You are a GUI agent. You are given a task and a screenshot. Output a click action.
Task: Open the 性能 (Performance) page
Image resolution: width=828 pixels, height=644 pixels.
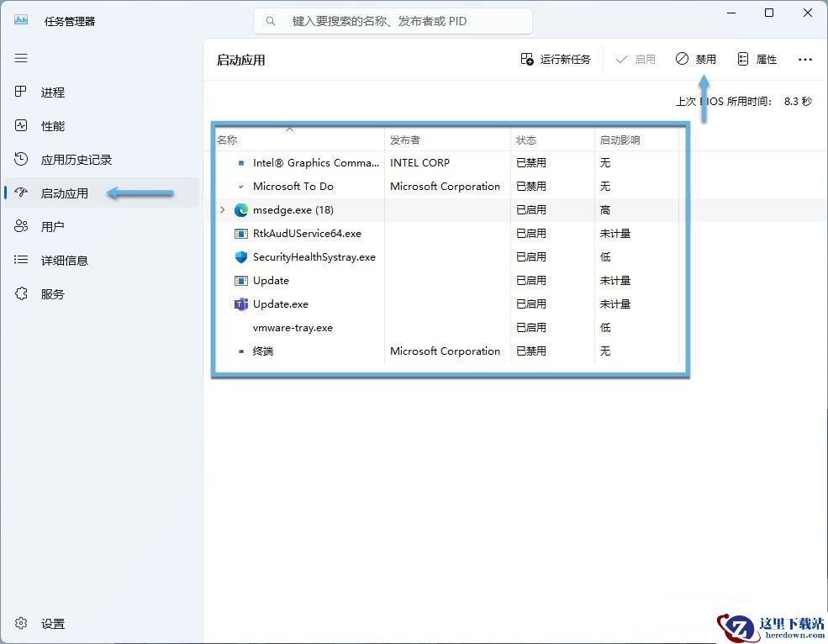(x=102, y=126)
